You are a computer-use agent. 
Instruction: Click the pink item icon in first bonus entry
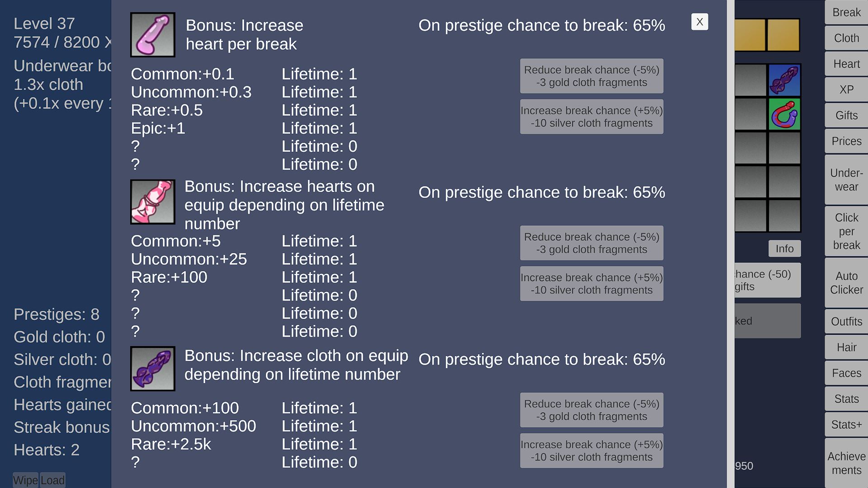pyautogui.click(x=152, y=35)
